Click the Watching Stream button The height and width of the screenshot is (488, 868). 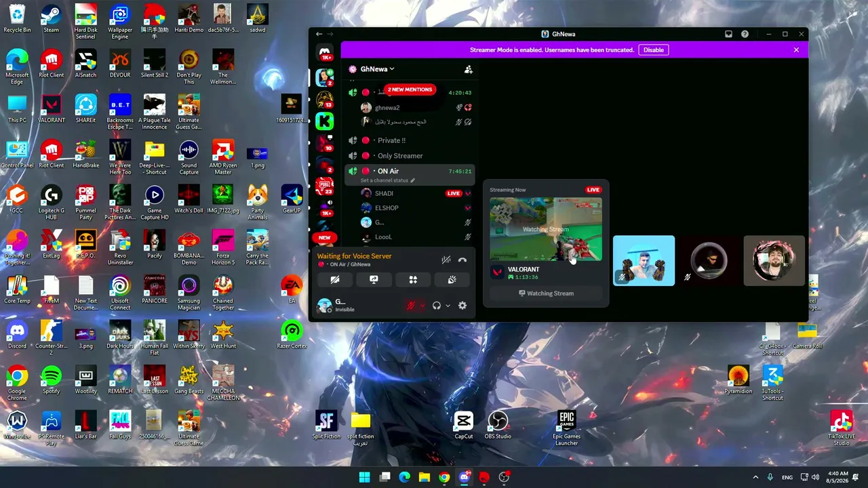click(546, 293)
